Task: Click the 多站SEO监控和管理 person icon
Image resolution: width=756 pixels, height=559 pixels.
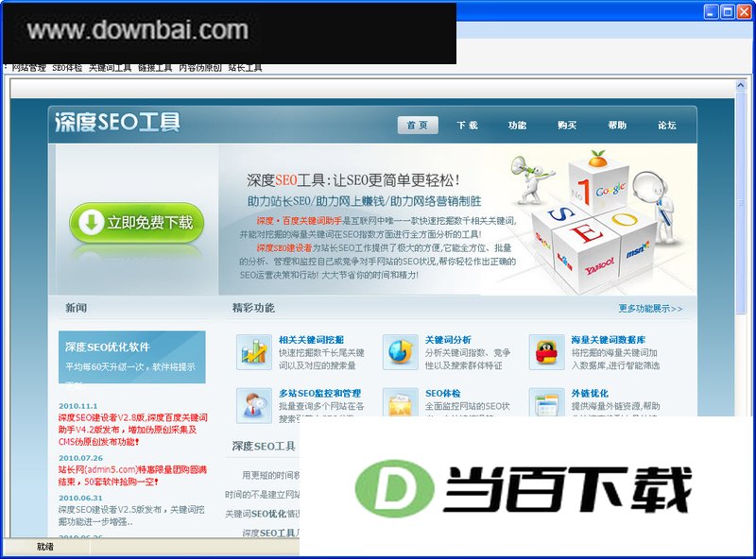Action: coord(253,406)
